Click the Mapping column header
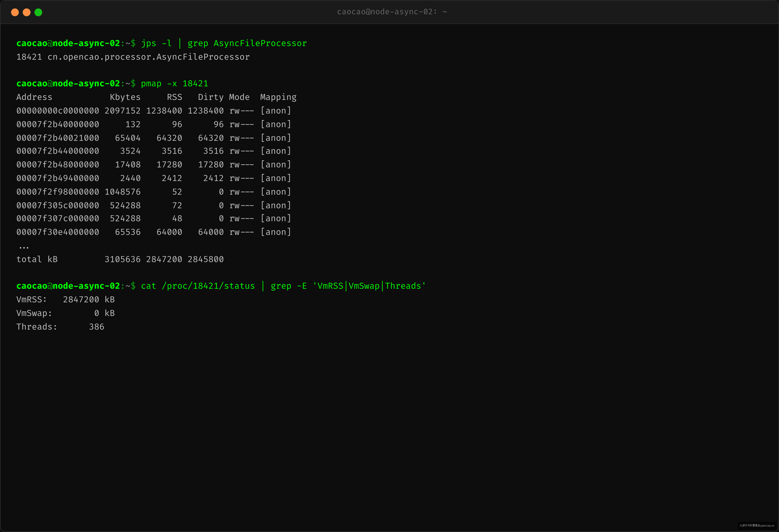779x532 pixels. coord(278,97)
